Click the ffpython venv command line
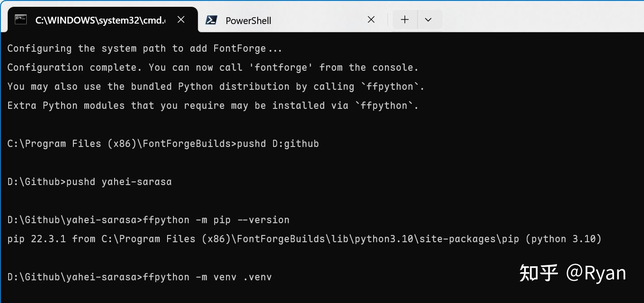644x303 pixels. pyautogui.click(x=139, y=277)
